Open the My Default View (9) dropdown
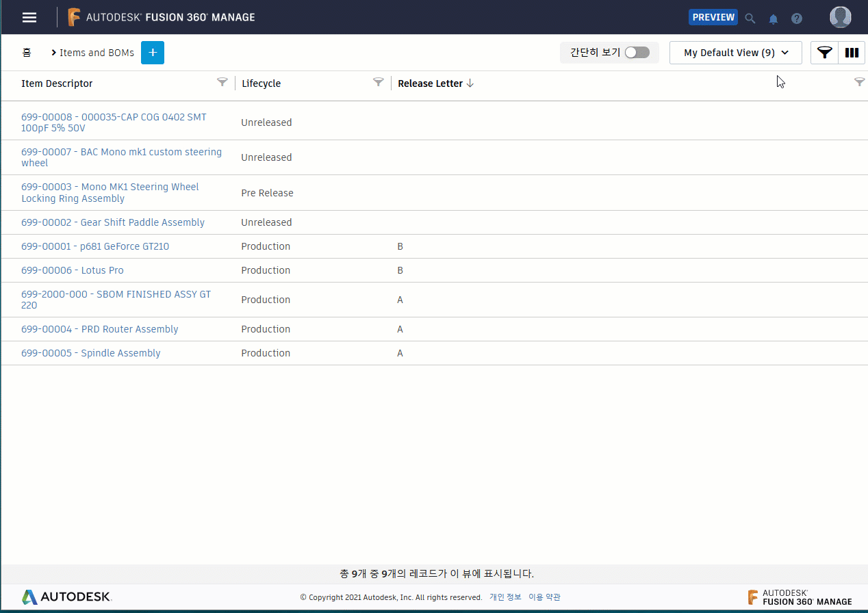 point(736,53)
